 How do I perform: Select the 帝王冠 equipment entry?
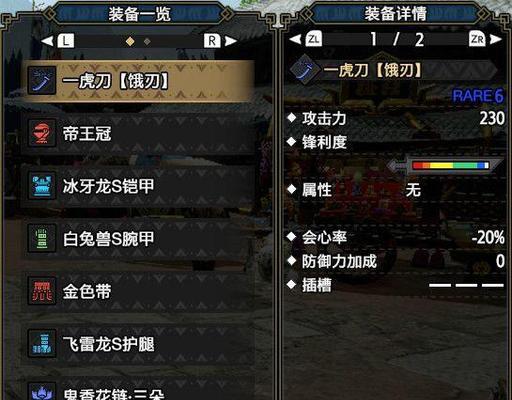point(139,133)
